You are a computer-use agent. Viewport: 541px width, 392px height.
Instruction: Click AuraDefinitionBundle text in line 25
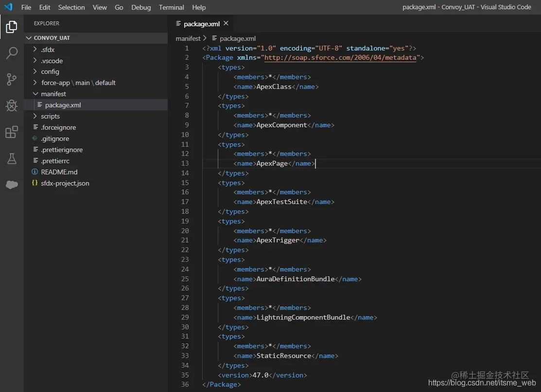coord(296,278)
